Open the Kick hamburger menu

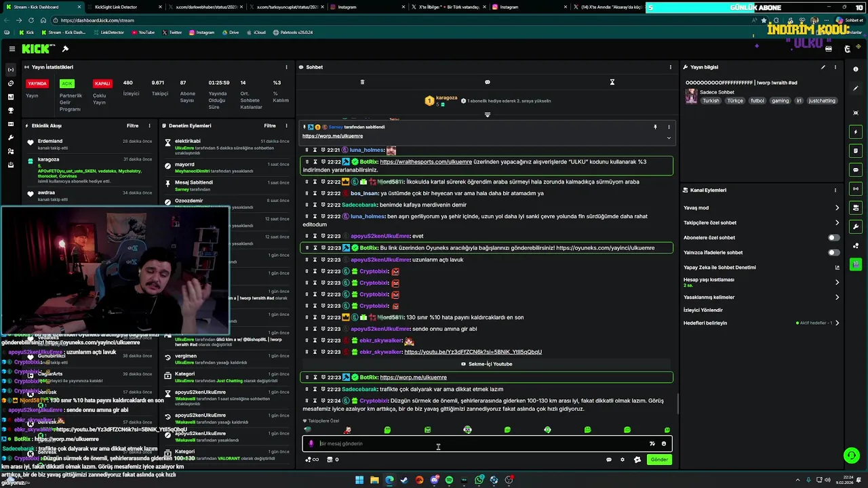(x=12, y=49)
